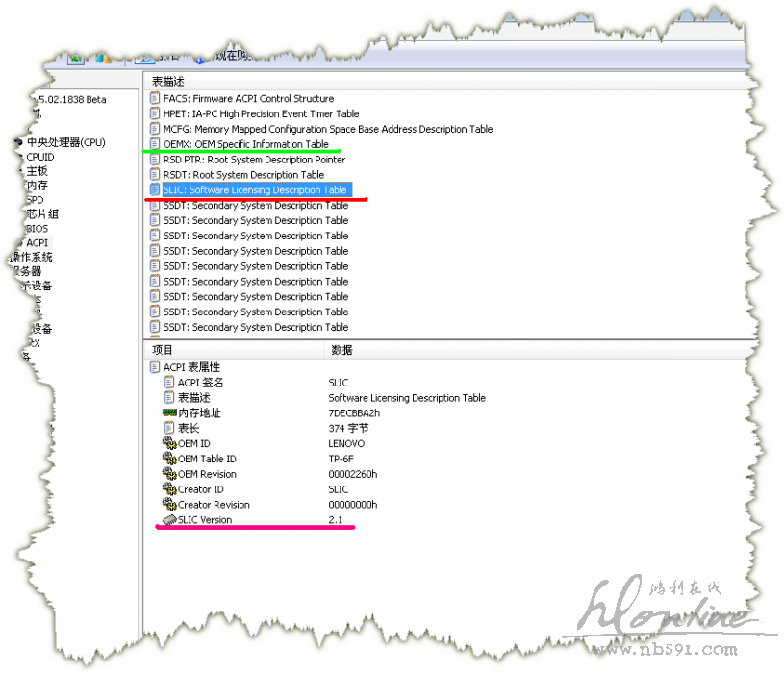
Task: Select 中央处理器(CPU) in the sidebar tree
Action: pyautogui.click(x=65, y=142)
